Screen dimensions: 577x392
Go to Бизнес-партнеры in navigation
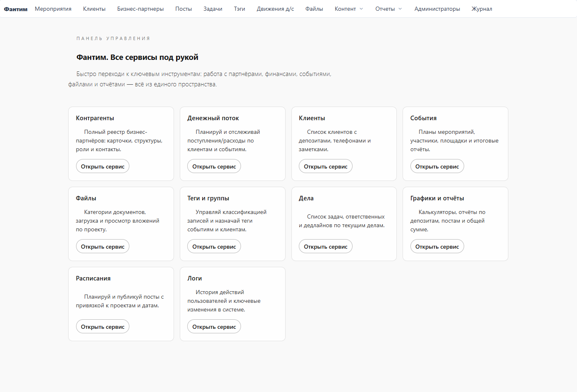tap(140, 9)
